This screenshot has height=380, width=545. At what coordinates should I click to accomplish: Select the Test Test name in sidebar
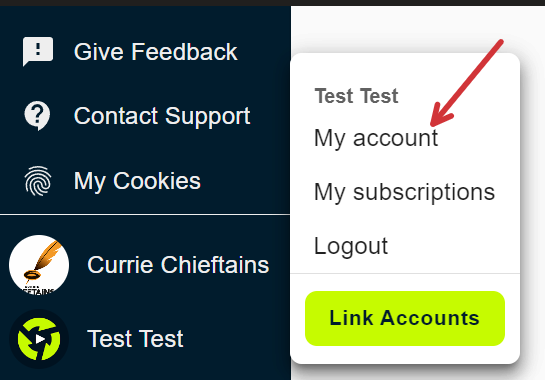point(135,339)
